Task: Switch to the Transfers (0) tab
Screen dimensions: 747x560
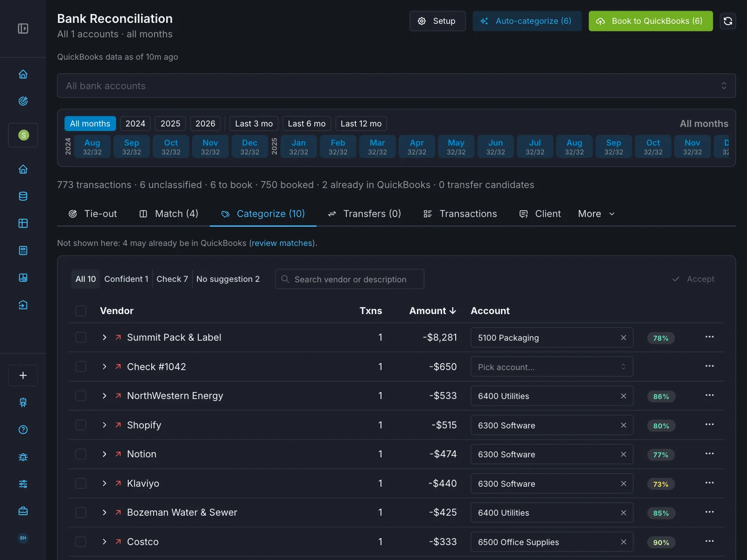Action: click(365, 214)
